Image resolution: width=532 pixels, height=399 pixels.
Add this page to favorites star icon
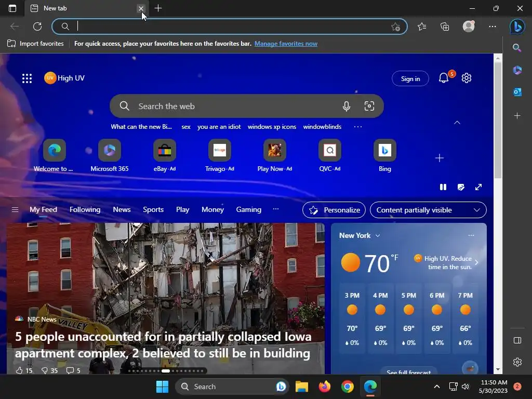pos(395,27)
